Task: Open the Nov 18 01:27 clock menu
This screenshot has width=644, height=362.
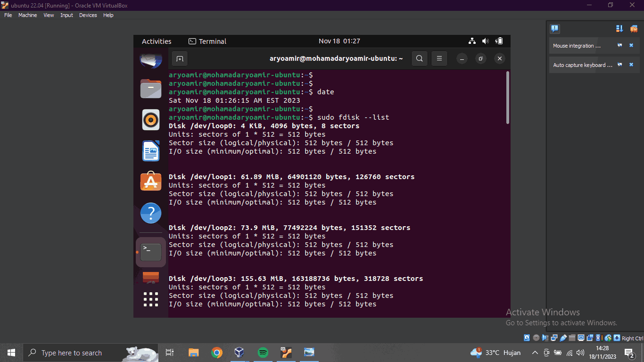Action: [x=339, y=41]
